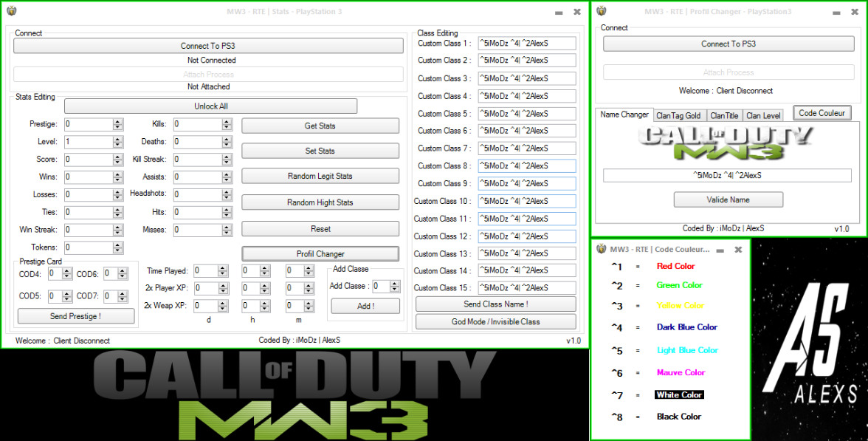The width and height of the screenshot is (868, 441).
Task: Click the Reset stats button
Action: click(320, 229)
